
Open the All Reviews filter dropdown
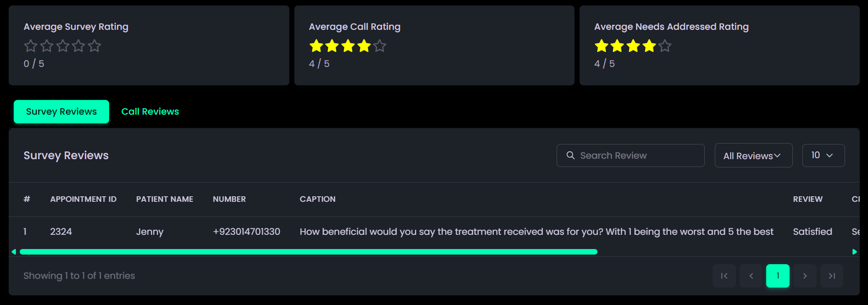coord(753,155)
